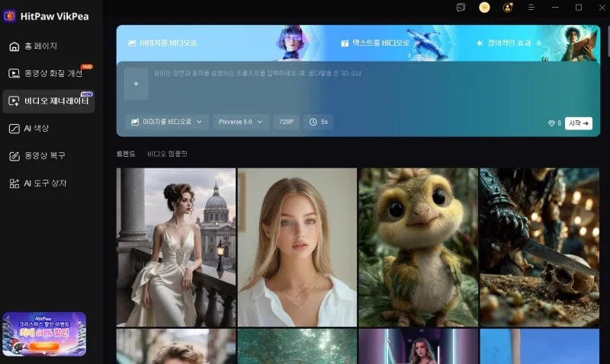Viewport: 610px width, 364px height.
Task: Open the task list icon in title bar
Action: (461, 8)
